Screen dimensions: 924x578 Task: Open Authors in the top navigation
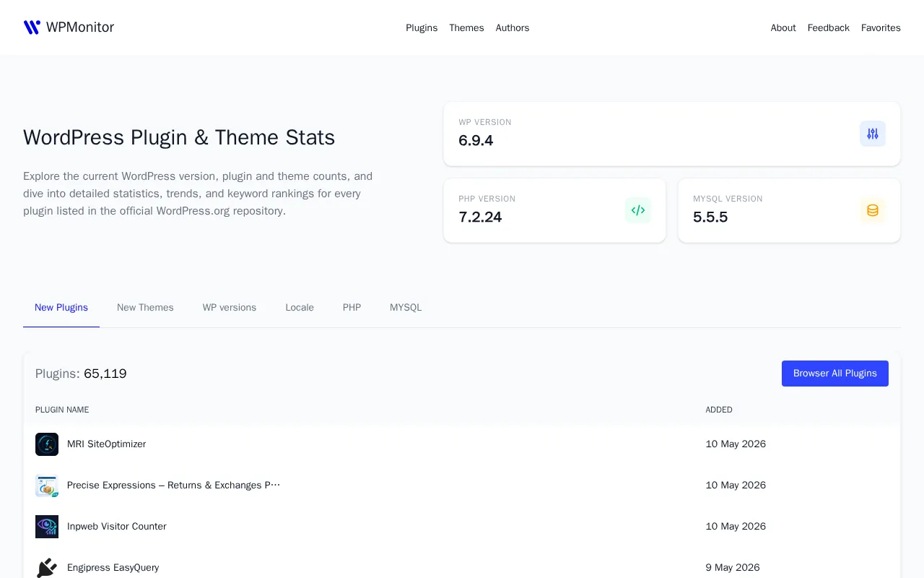513,27
